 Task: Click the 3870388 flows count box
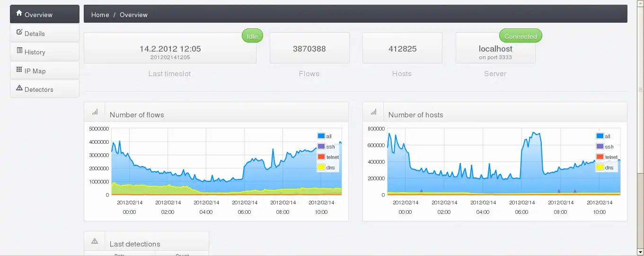click(x=309, y=48)
